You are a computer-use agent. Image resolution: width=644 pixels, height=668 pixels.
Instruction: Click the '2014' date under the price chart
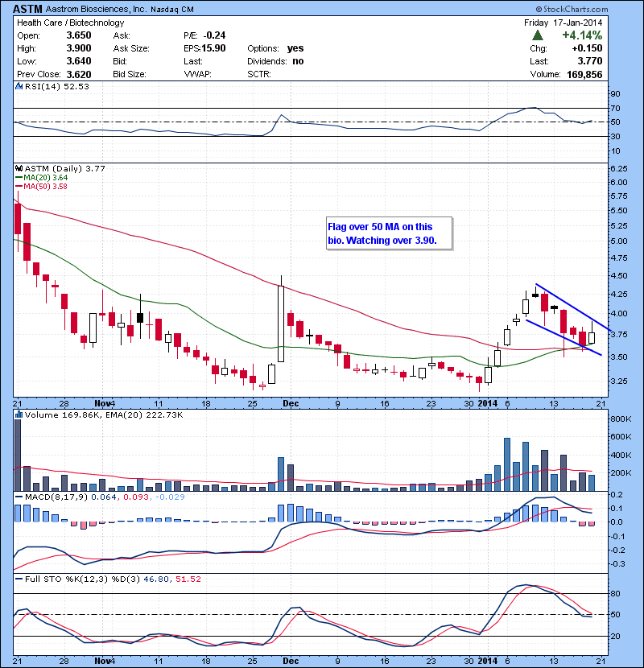tap(488, 403)
